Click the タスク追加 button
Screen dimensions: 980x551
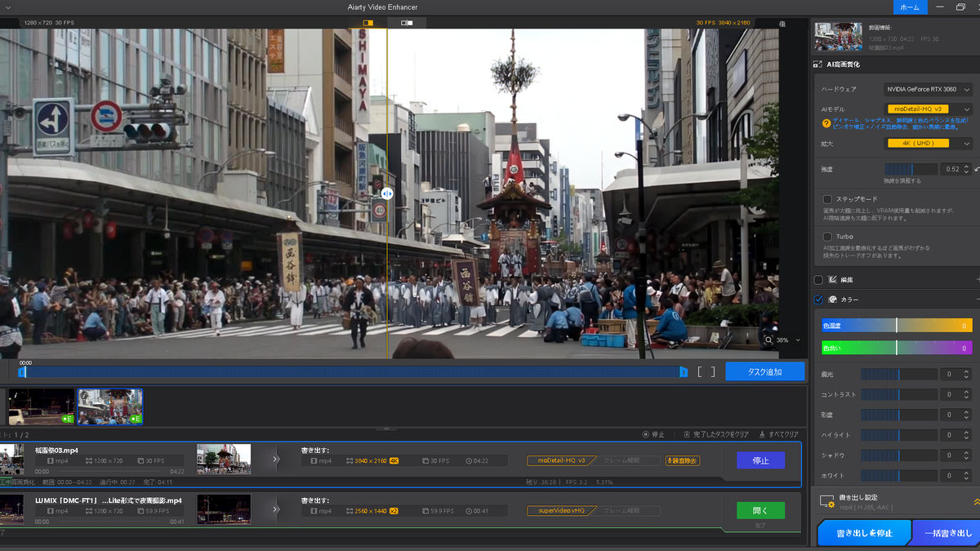(764, 372)
